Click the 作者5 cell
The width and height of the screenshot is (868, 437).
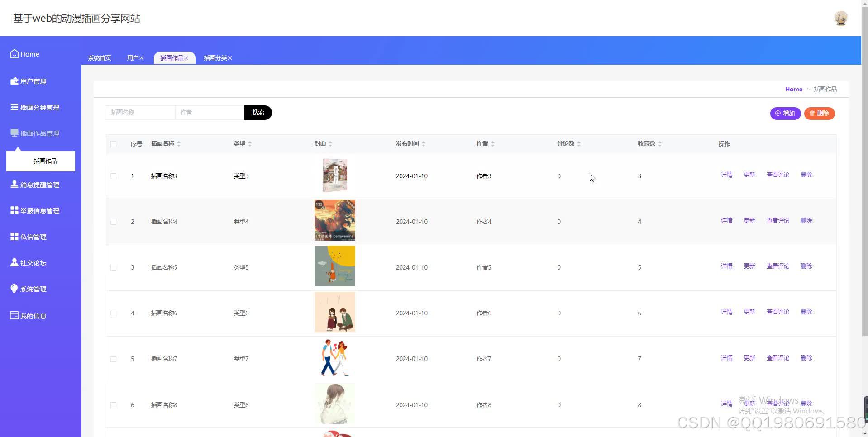pos(484,267)
